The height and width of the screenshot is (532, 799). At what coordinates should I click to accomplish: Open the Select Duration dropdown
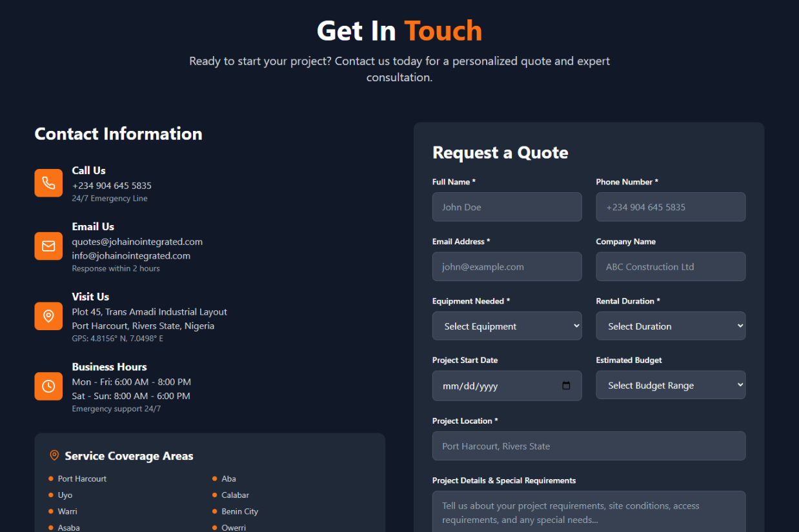pos(671,326)
